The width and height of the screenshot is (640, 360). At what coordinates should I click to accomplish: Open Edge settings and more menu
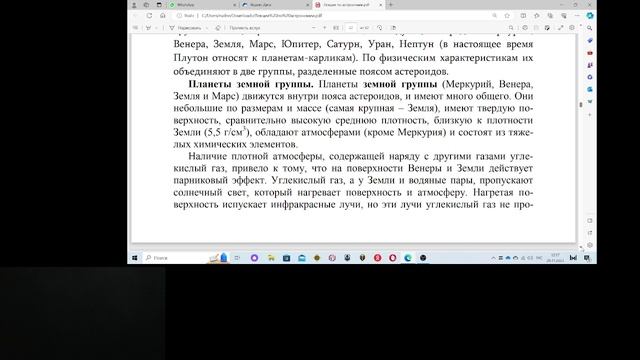pyautogui.click(x=577, y=16)
